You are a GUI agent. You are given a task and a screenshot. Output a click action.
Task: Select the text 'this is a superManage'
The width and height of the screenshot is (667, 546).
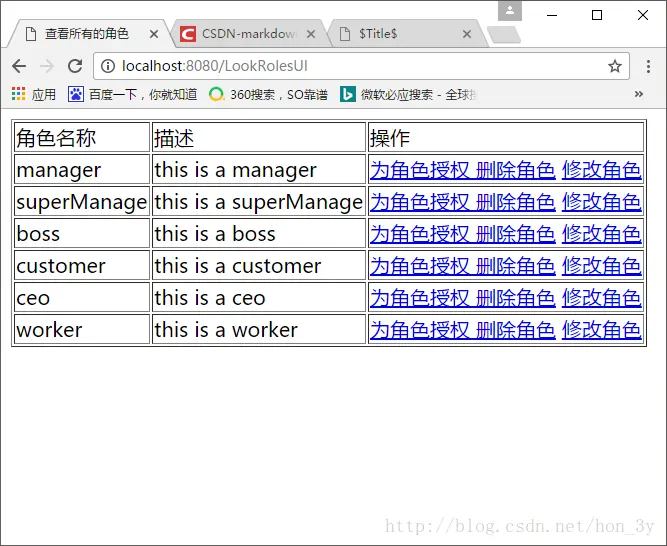coord(259,202)
